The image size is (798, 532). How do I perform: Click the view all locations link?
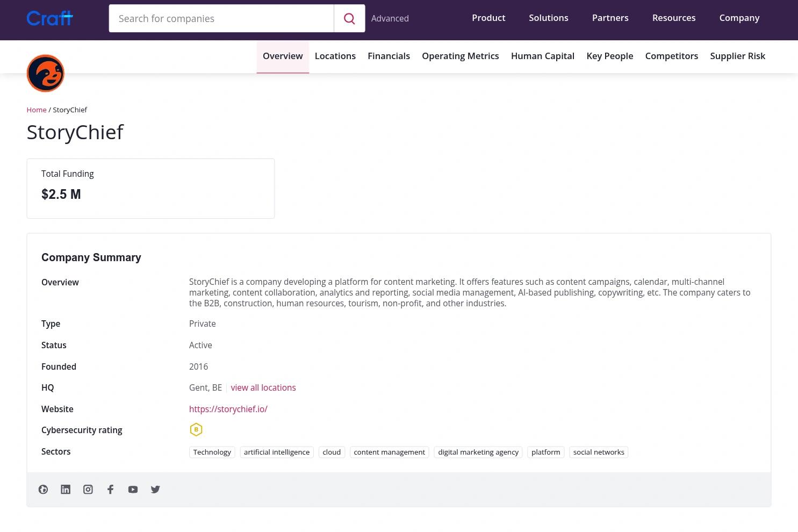click(x=263, y=387)
